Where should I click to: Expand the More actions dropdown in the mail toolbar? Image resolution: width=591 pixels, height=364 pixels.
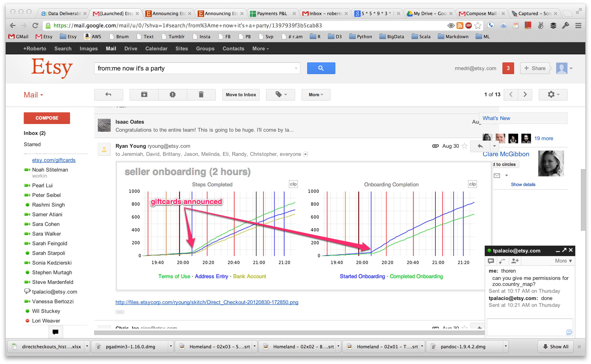click(x=316, y=95)
